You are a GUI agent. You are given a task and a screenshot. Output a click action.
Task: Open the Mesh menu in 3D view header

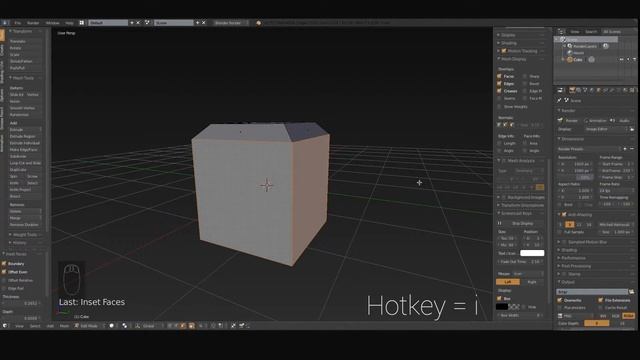click(64, 326)
